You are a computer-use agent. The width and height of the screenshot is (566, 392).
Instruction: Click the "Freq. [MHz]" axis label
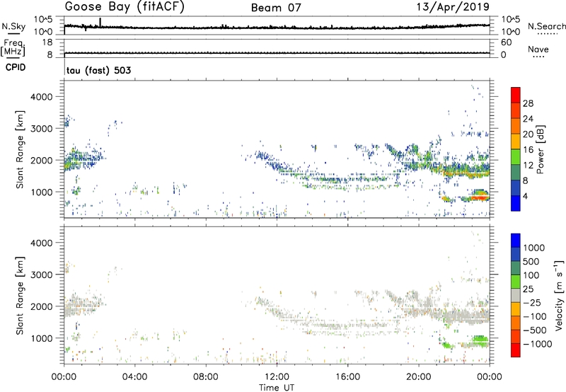coord(13,48)
